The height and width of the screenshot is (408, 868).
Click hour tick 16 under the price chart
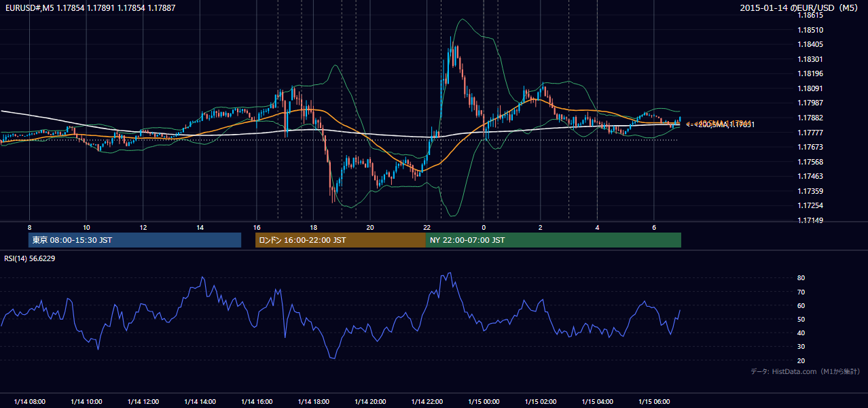(x=257, y=227)
